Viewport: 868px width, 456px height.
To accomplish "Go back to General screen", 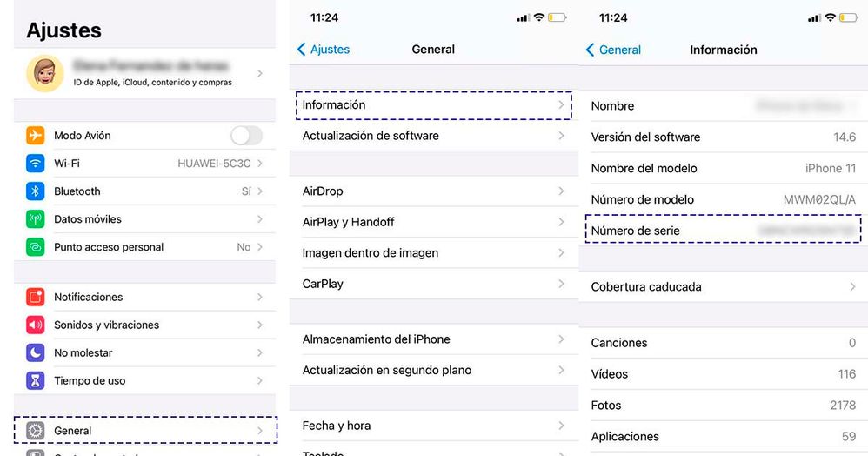I will point(613,50).
